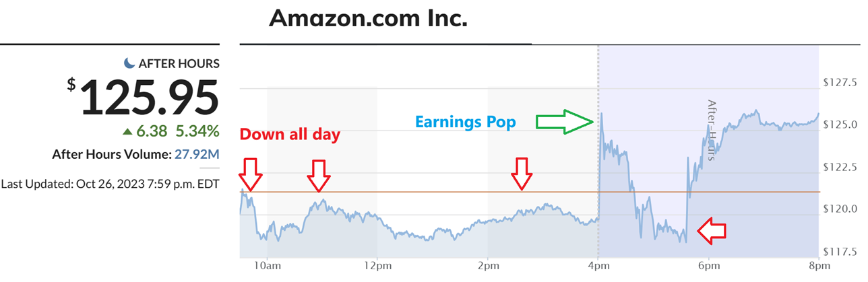Click the dollar sign before the price
Viewport: 868px width, 282px height.
point(71,84)
